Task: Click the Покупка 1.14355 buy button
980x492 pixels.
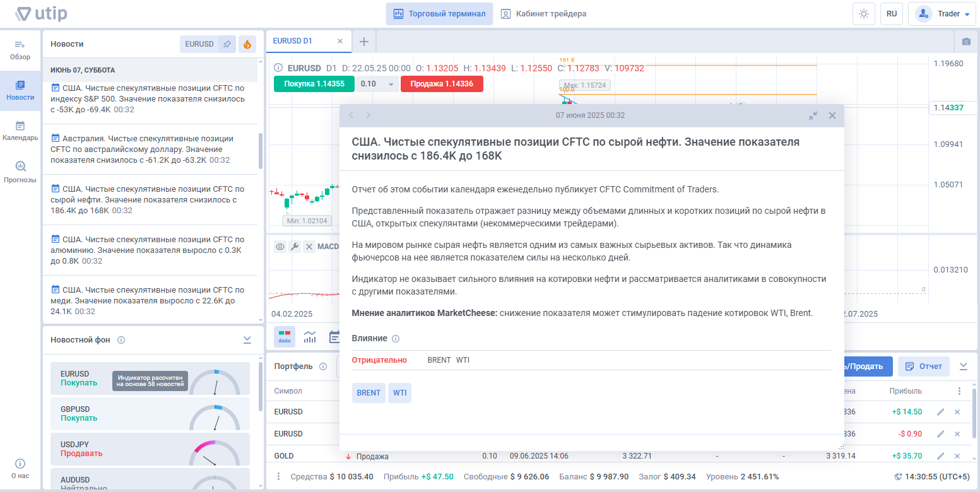Action: [314, 84]
